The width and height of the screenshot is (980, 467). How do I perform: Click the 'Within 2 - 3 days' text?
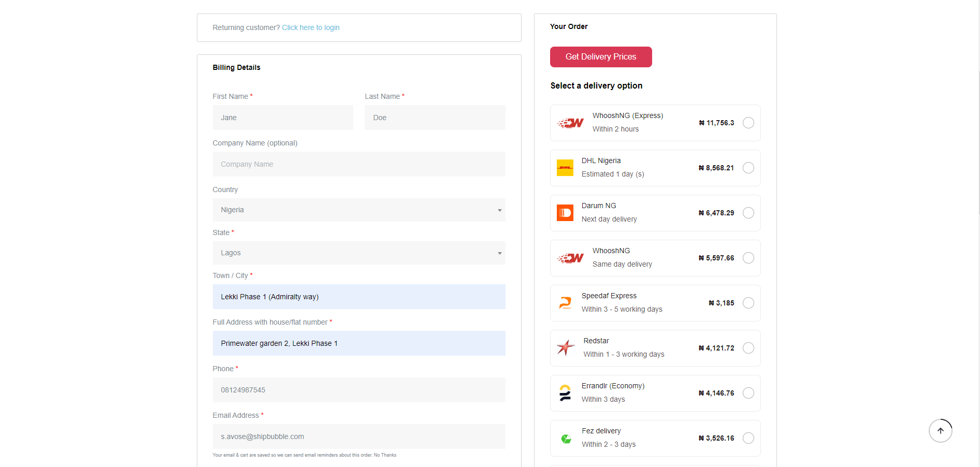click(x=608, y=444)
